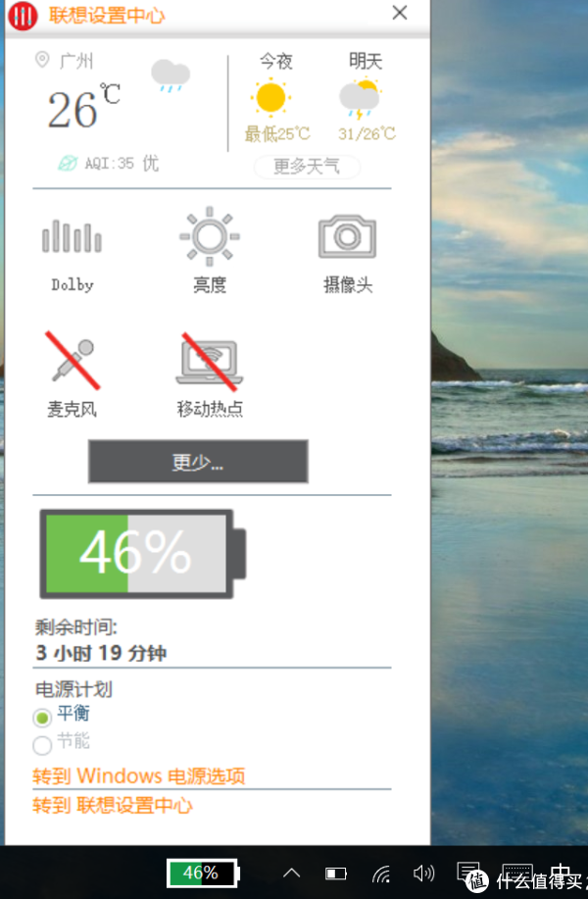The width and height of the screenshot is (588, 899).
Task: Click the current rainy weather cloud icon
Action: point(171,75)
